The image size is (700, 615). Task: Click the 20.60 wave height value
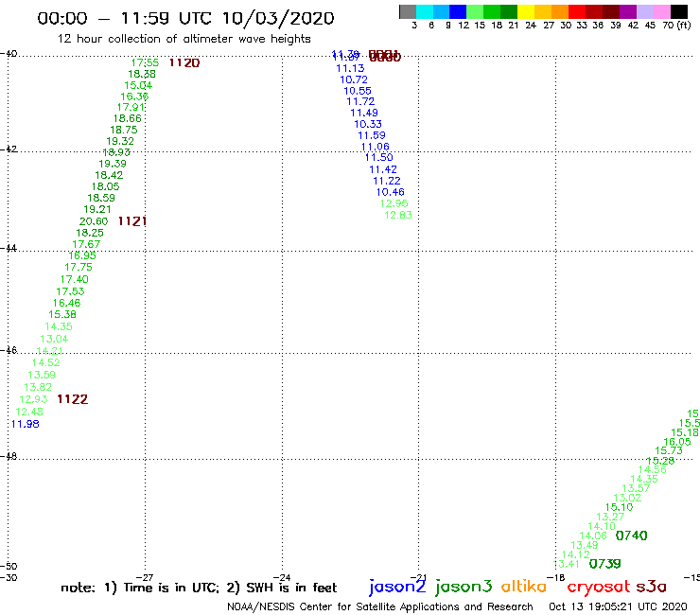click(94, 221)
